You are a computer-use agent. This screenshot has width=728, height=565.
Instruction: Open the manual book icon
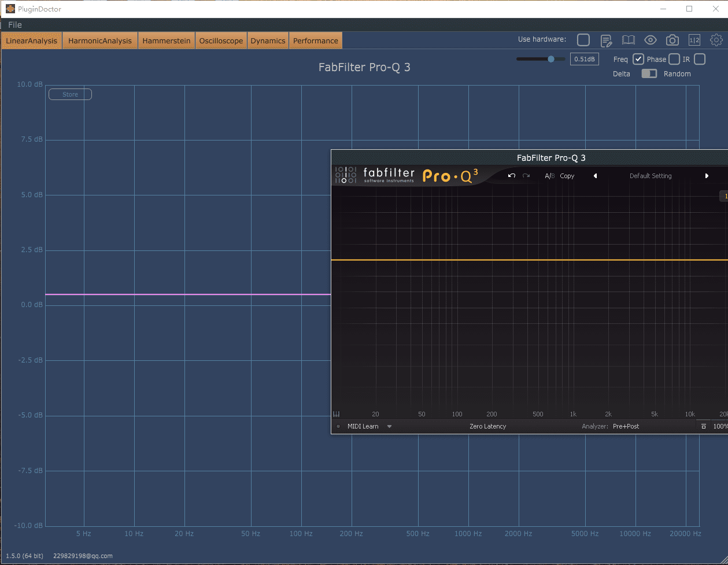coord(628,40)
